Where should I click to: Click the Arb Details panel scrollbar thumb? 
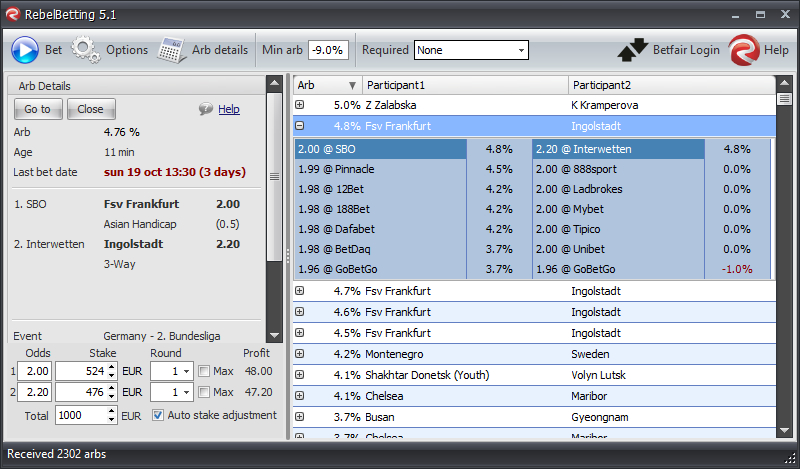coord(274,177)
